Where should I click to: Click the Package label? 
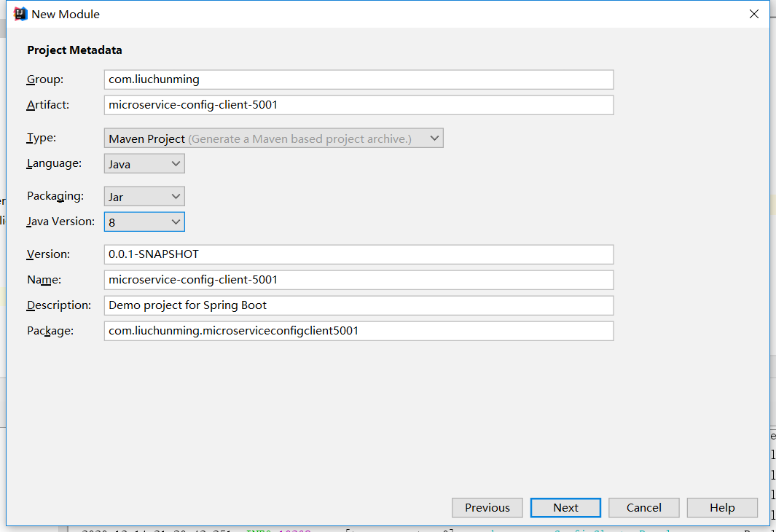pyautogui.click(x=50, y=331)
